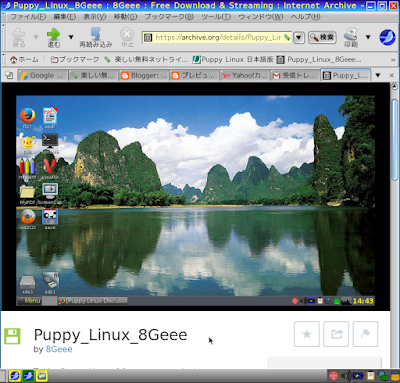This screenshot has width=400, height=383.
Task: Click the yellow image viewer taskbar icon
Action: point(42,376)
